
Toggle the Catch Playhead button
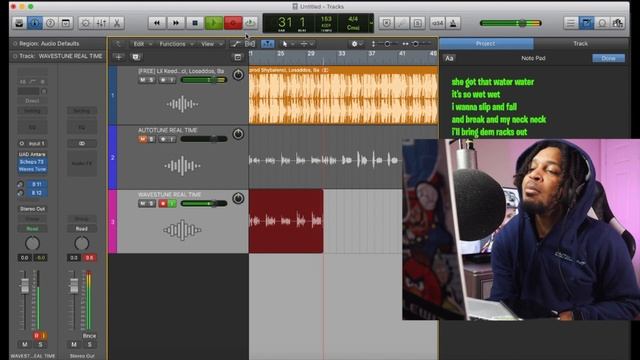pyautogui.click(x=268, y=44)
